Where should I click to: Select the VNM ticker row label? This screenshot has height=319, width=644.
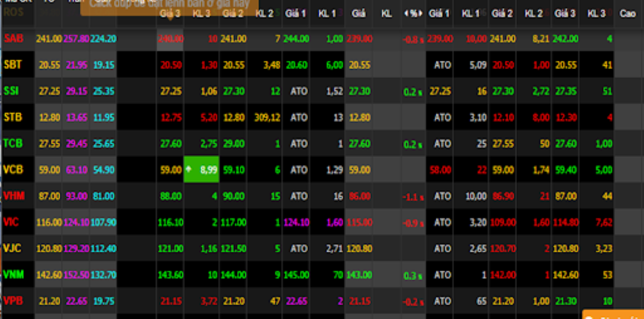[x=13, y=275]
